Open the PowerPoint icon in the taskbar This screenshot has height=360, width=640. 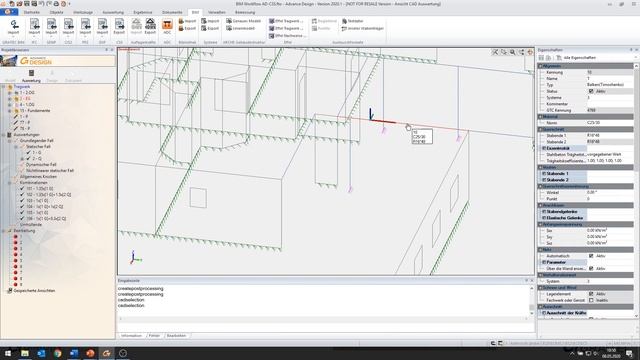pyautogui.click(x=90, y=353)
